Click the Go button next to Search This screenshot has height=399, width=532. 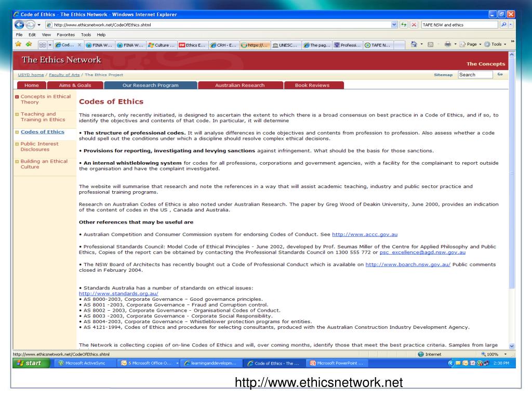tap(500, 74)
